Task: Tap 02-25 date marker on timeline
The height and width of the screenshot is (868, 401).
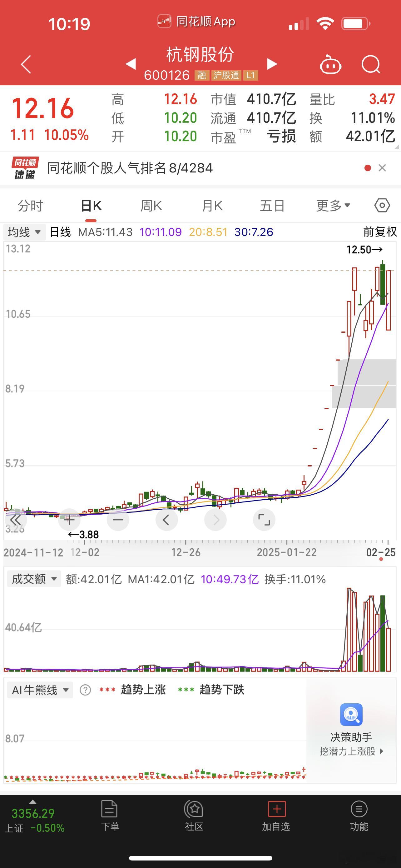Action: 381,552
